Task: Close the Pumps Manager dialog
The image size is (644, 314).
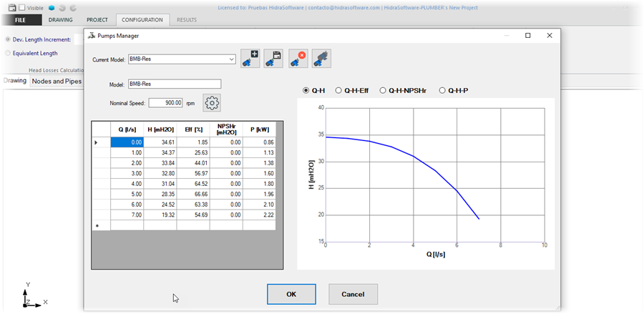Action: coord(550,36)
